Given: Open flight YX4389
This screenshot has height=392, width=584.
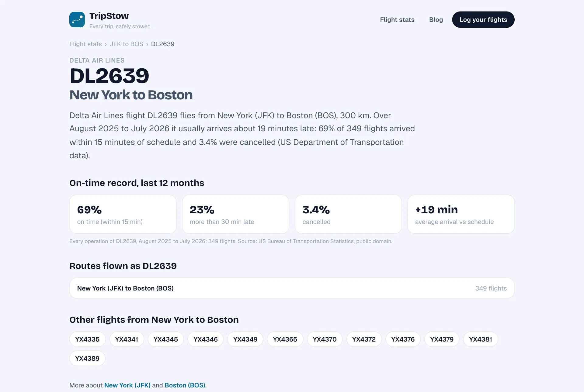Looking at the screenshot, I should 87,358.
